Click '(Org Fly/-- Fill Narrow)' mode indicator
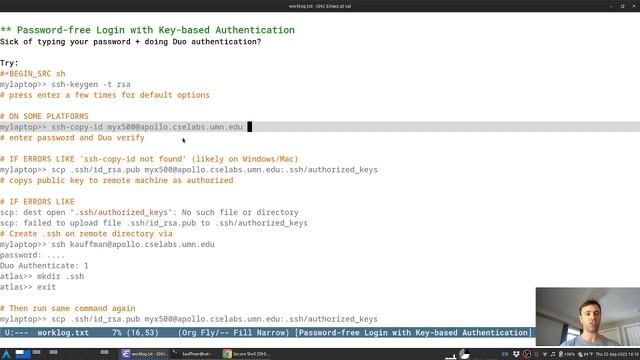This screenshot has width=640, height=360. click(x=233, y=333)
